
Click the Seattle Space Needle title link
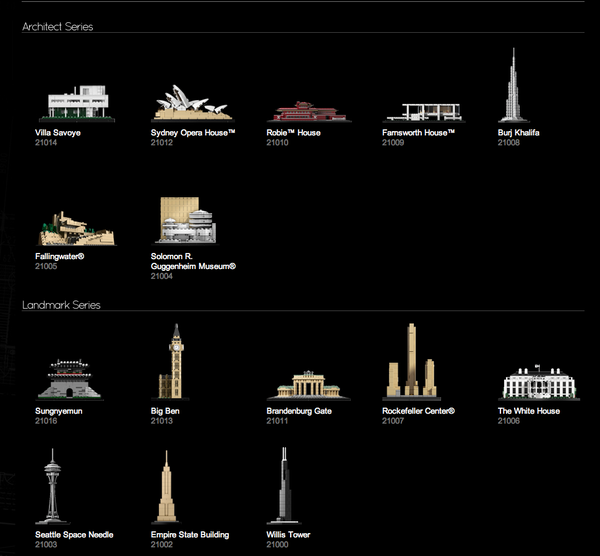(x=74, y=535)
